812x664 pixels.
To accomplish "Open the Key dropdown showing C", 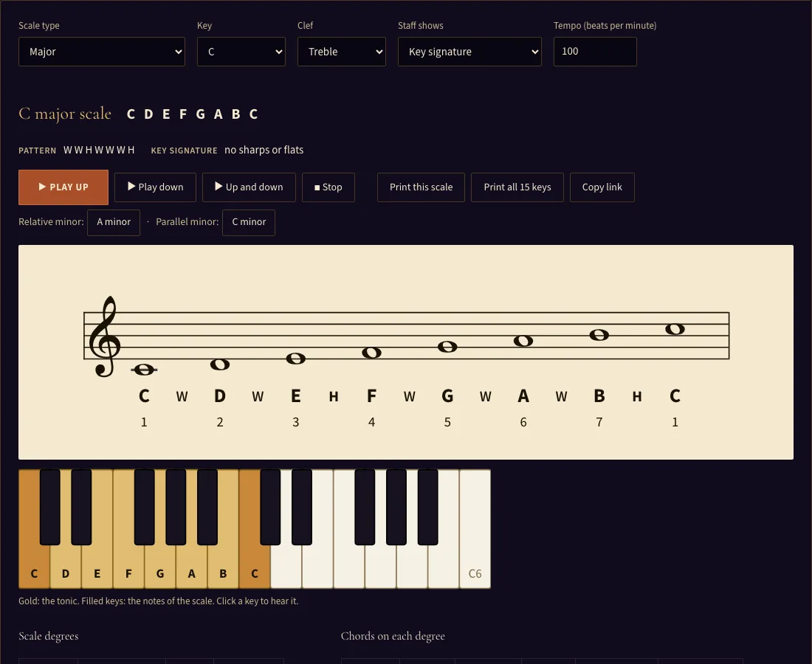I will click(241, 52).
